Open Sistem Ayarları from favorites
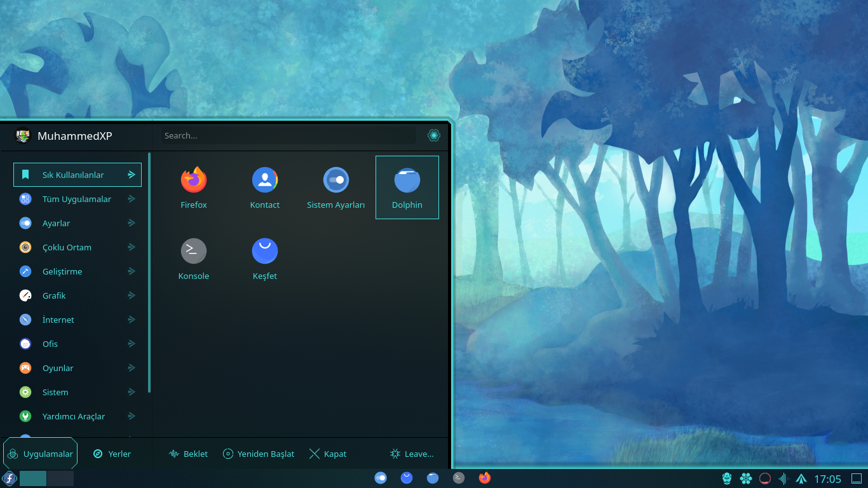 pyautogui.click(x=336, y=187)
